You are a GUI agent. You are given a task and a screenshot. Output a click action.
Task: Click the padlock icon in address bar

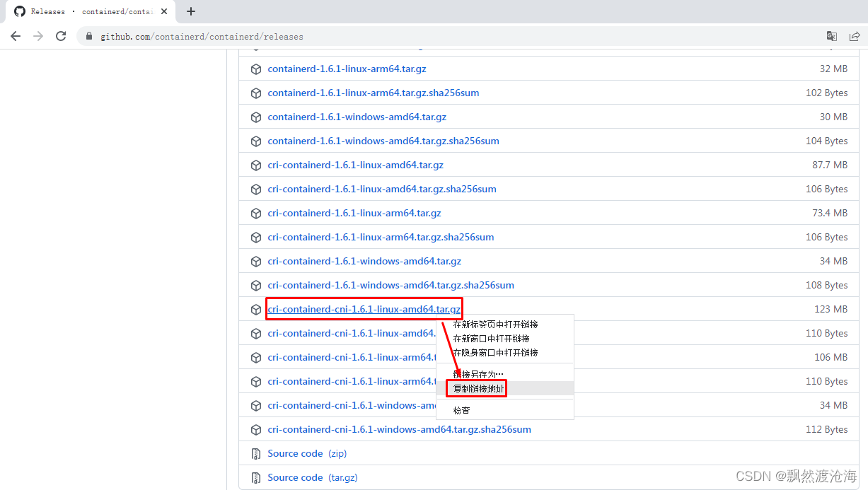pos(89,36)
